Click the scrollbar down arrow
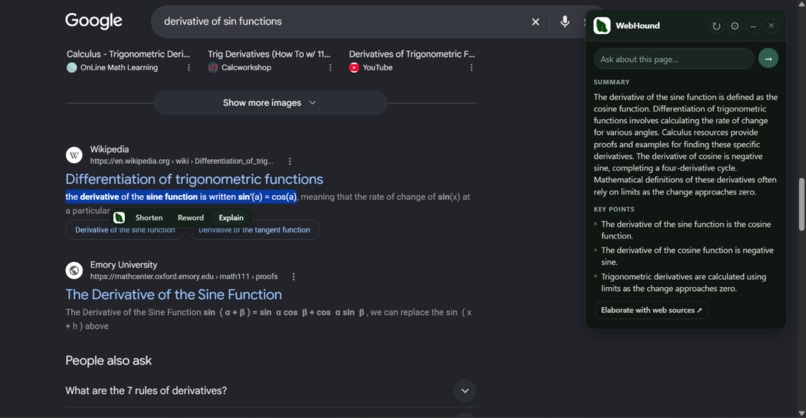The image size is (806, 418). click(801, 413)
